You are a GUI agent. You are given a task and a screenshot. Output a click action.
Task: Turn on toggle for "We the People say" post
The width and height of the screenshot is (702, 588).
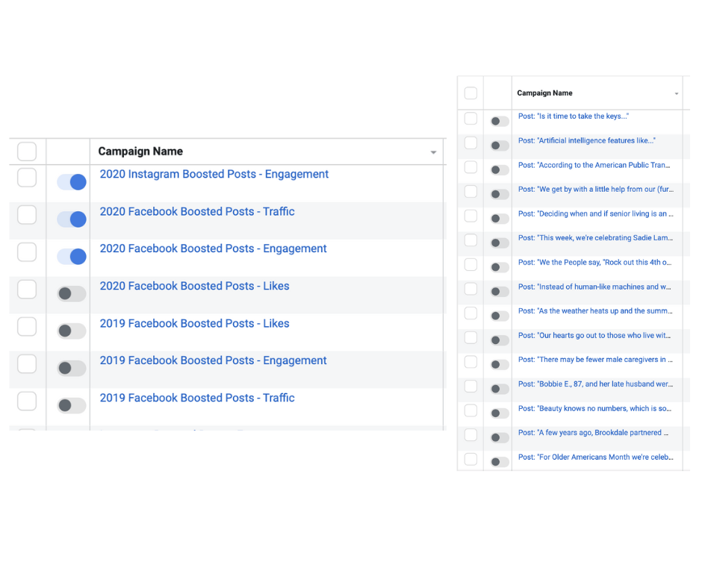500,267
